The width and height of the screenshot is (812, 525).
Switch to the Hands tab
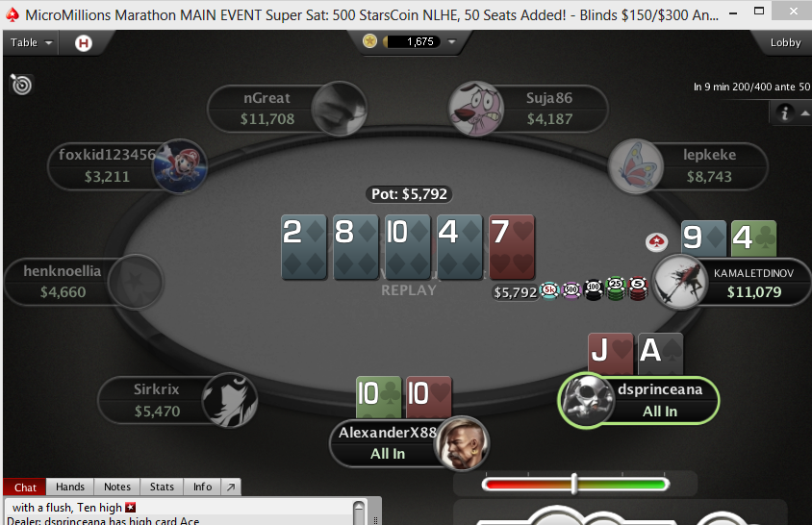click(x=70, y=487)
